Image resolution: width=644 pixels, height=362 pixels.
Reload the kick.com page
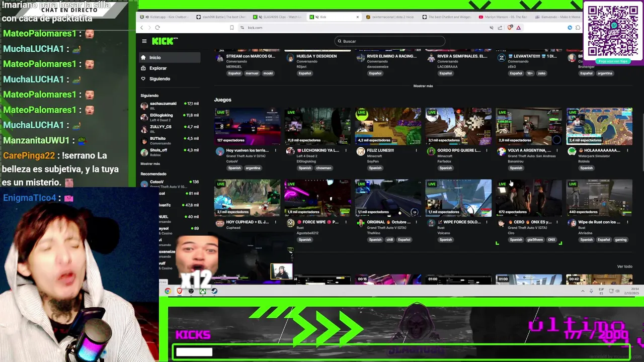157,28
